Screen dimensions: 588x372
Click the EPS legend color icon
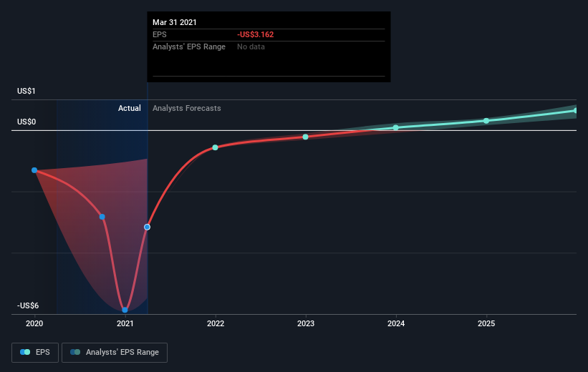[25, 352]
